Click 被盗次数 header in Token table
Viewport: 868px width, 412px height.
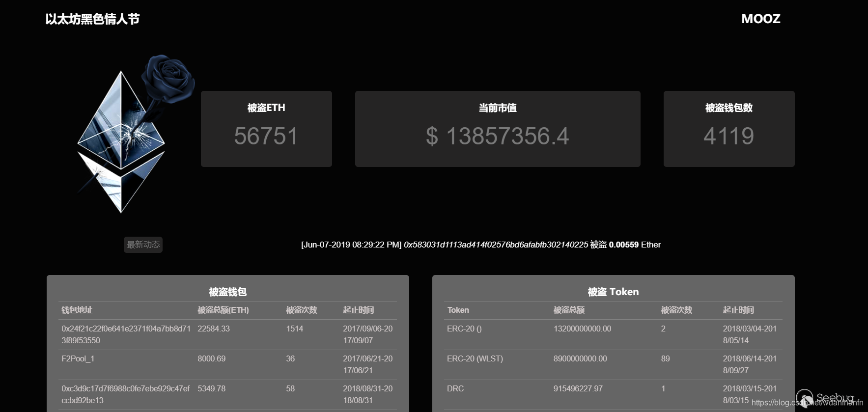(676, 310)
